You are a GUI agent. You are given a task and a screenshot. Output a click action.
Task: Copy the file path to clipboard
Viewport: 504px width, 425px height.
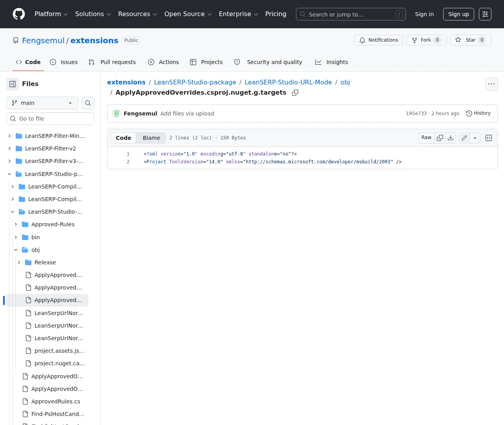tap(295, 93)
